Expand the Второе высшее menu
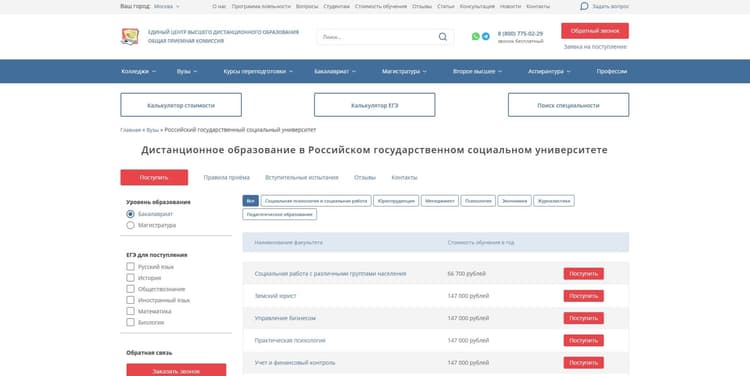 coord(477,71)
